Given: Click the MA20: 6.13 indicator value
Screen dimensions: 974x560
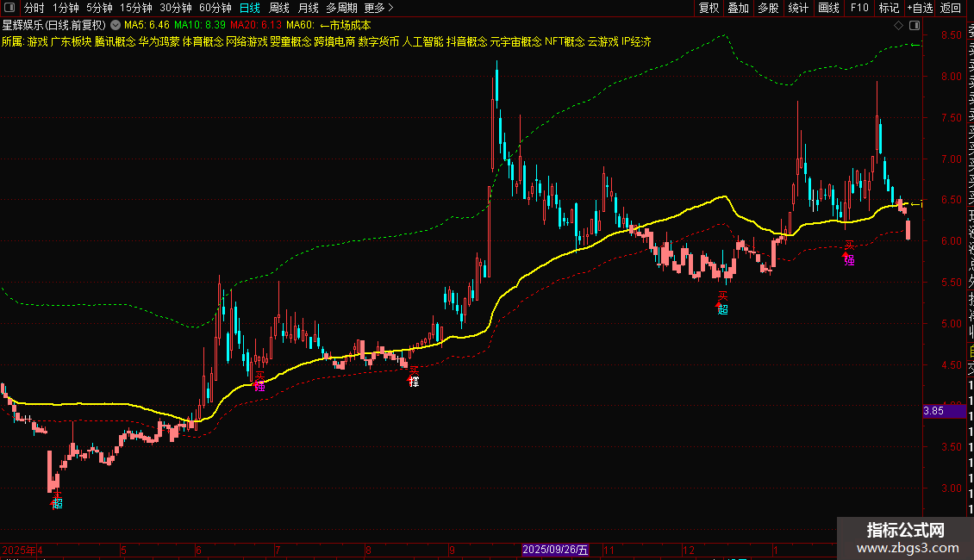Looking at the screenshot, I should [x=255, y=25].
